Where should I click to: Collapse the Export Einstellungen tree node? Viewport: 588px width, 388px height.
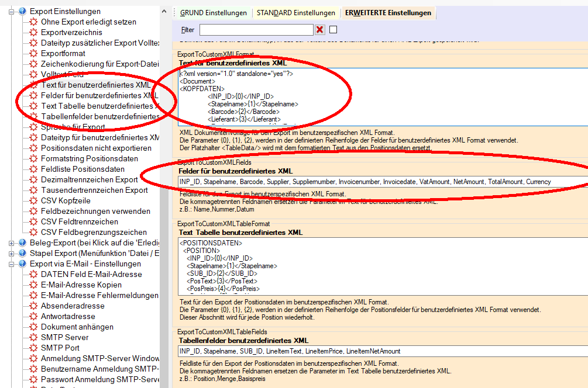(12, 12)
